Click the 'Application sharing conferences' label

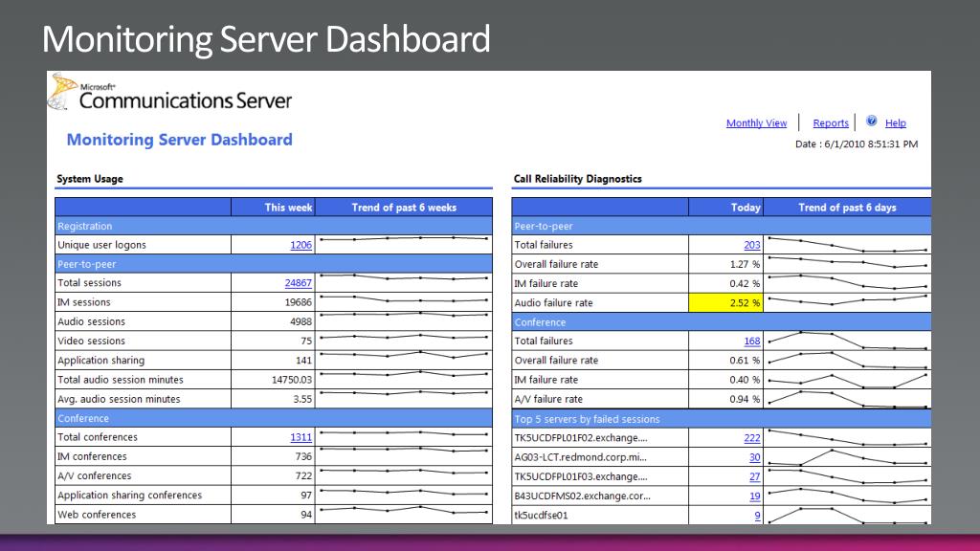click(x=130, y=496)
